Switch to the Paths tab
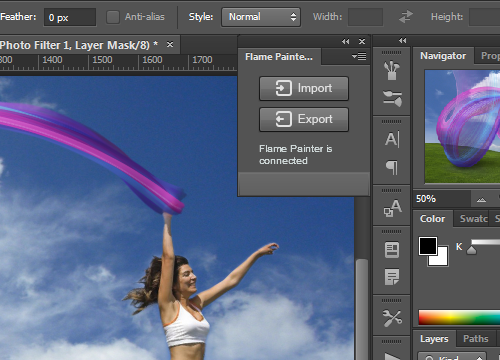Screen dimensions: 500x360 click(476, 339)
